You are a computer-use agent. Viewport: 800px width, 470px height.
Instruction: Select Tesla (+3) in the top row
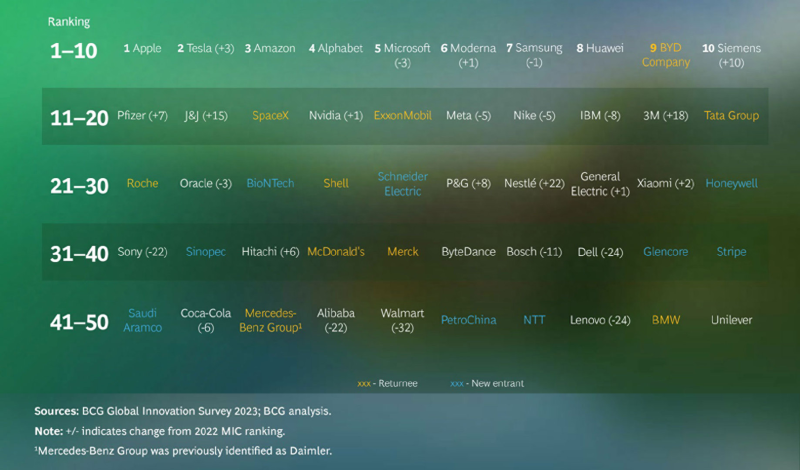coord(206,48)
